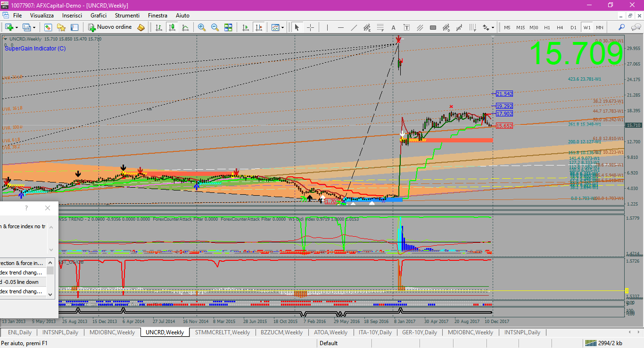
Task: Switch to ATOA,Weekly chart tab
Action: click(x=330, y=332)
